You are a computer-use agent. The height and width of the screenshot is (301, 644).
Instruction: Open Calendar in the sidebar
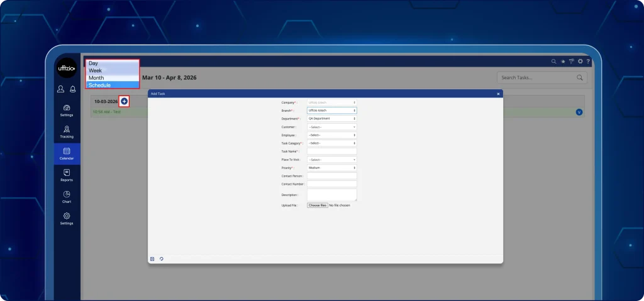coord(67,154)
